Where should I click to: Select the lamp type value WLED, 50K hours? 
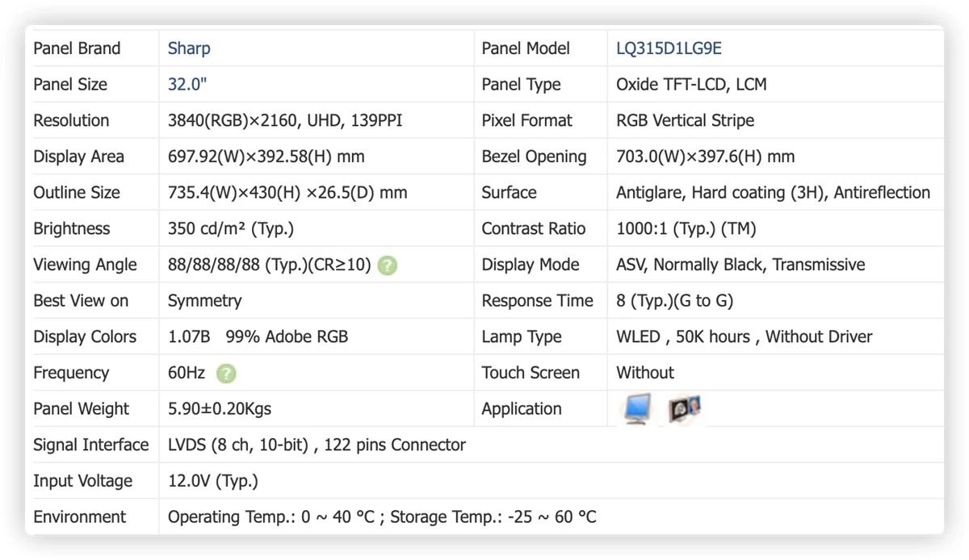click(x=683, y=336)
